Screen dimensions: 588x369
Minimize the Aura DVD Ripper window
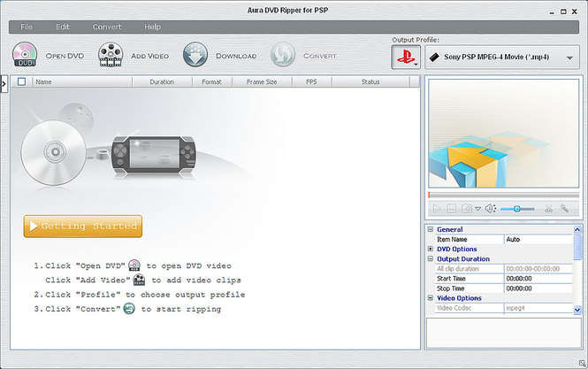(552, 12)
